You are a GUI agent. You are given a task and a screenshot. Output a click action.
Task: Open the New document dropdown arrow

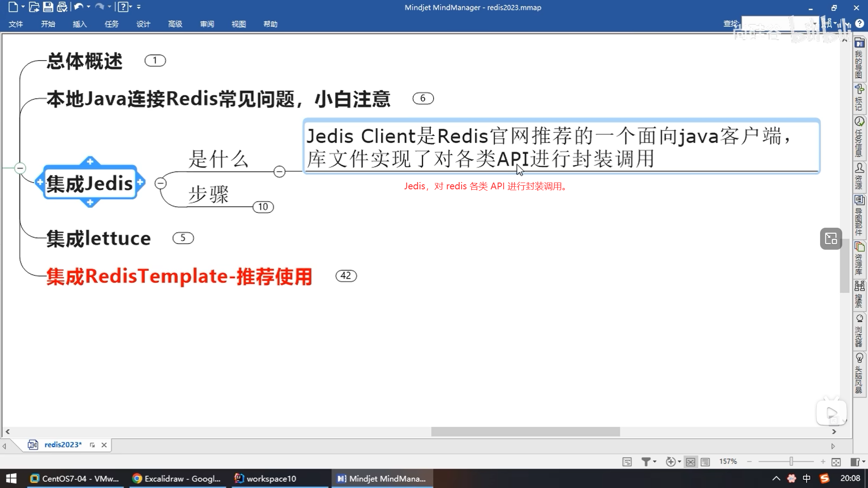23,7
